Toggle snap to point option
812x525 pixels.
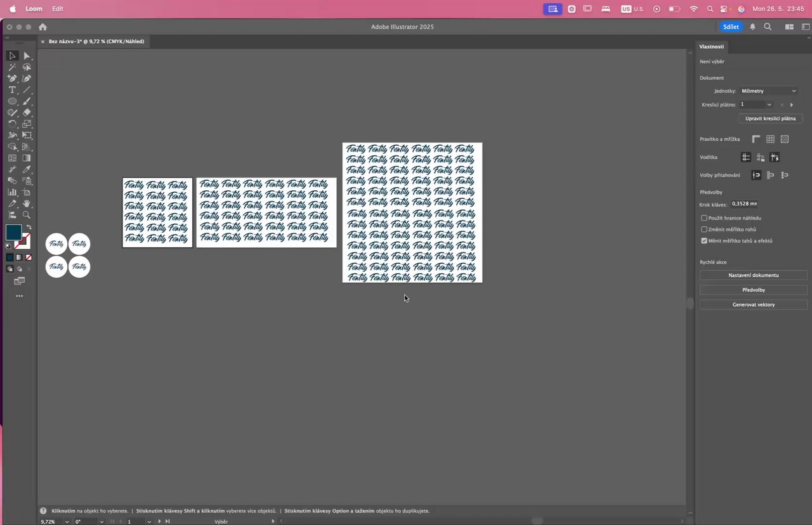pos(756,175)
